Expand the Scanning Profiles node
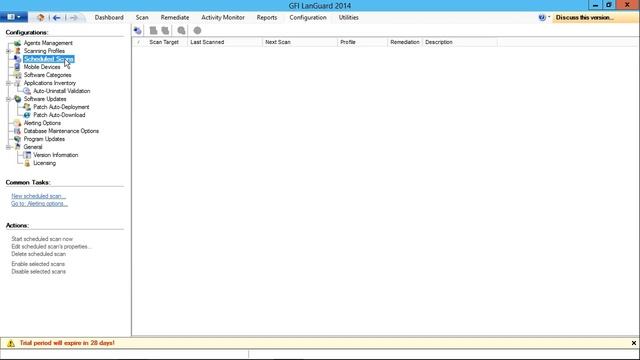640x360 pixels. point(8,51)
